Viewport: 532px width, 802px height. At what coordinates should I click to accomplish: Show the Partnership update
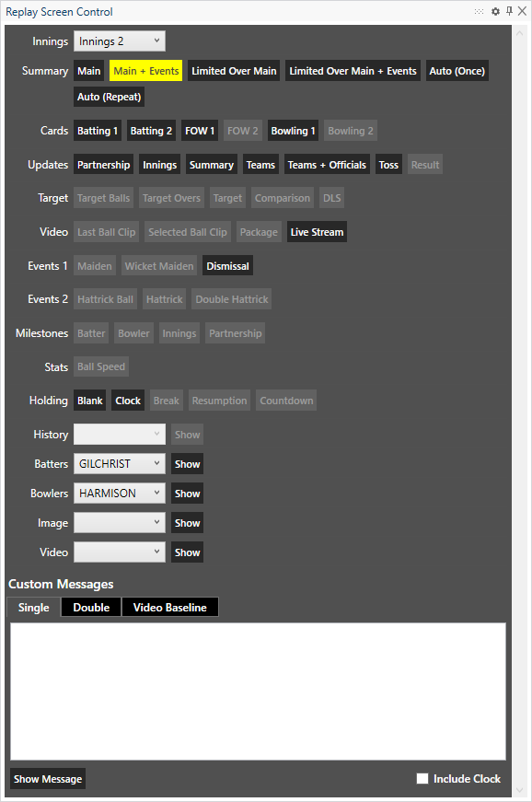point(104,165)
